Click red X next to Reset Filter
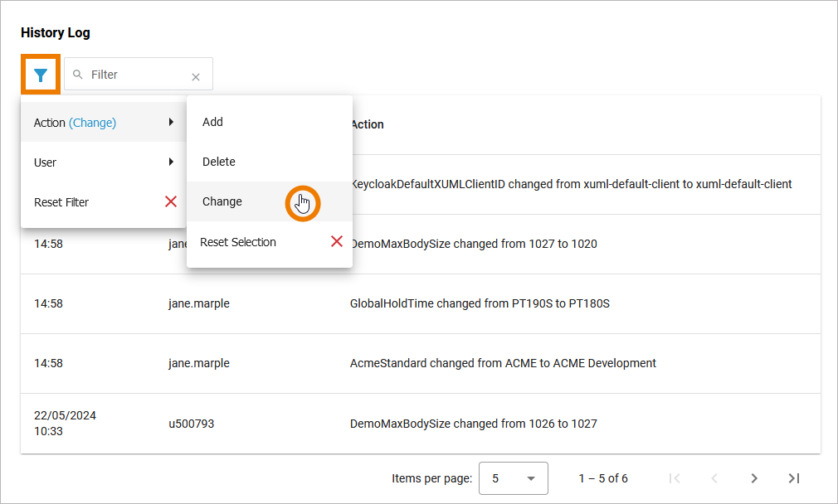The height and width of the screenshot is (504, 838). point(171,201)
